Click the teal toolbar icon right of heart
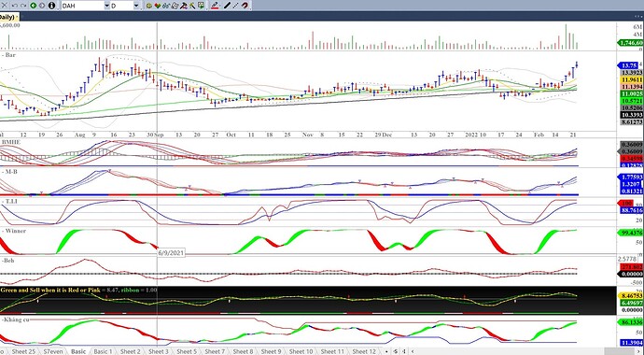Screen dimensions: 644x355 (166, 6)
